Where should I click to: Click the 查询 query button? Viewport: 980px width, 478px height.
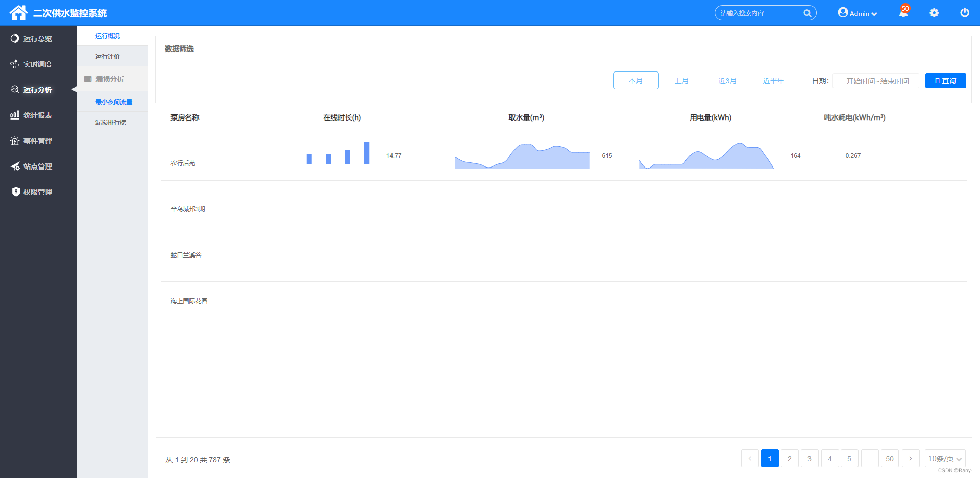(945, 80)
